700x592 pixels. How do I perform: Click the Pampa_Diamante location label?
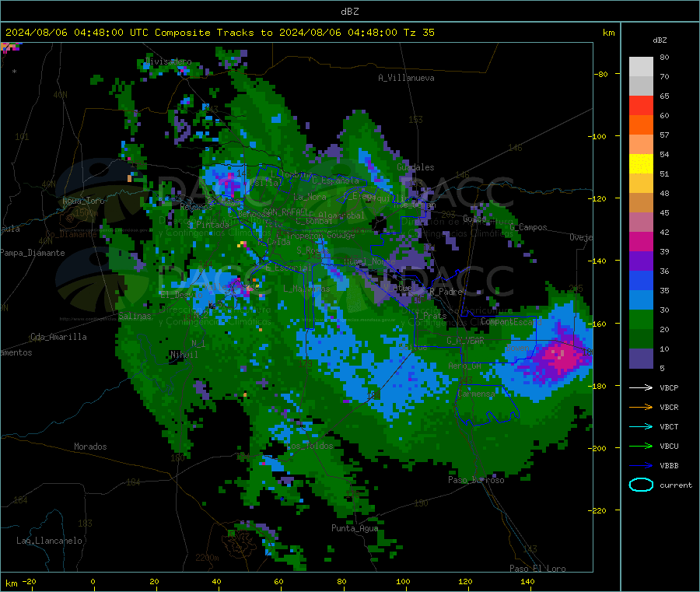(33, 253)
